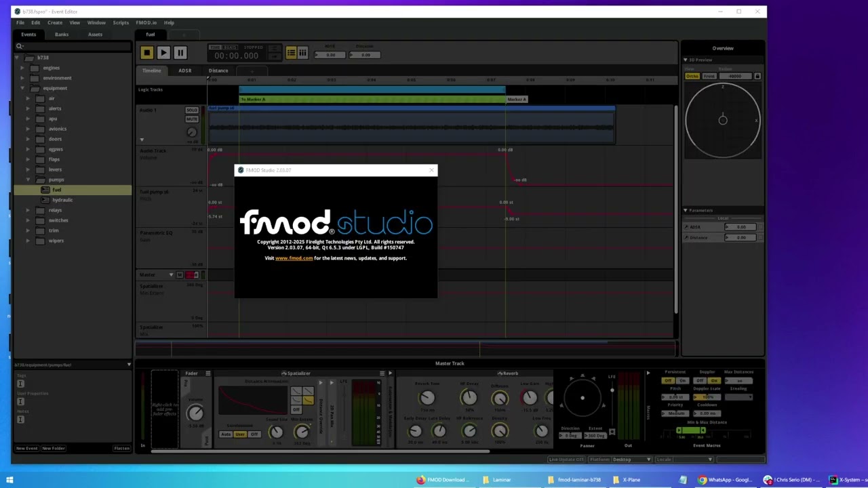The height and width of the screenshot is (488, 868).
Task: Open the File menu
Action: [x=20, y=22]
